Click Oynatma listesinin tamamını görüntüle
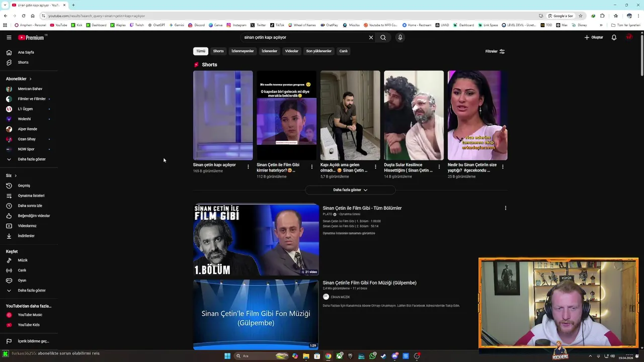The width and height of the screenshot is (644, 362). click(x=349, y=233)
